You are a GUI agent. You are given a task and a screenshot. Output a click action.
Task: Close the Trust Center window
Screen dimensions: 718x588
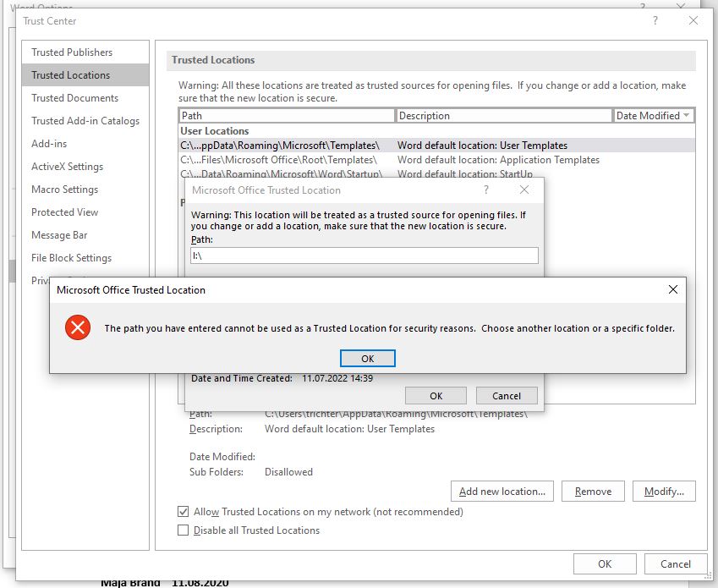(x=693, y=20)
